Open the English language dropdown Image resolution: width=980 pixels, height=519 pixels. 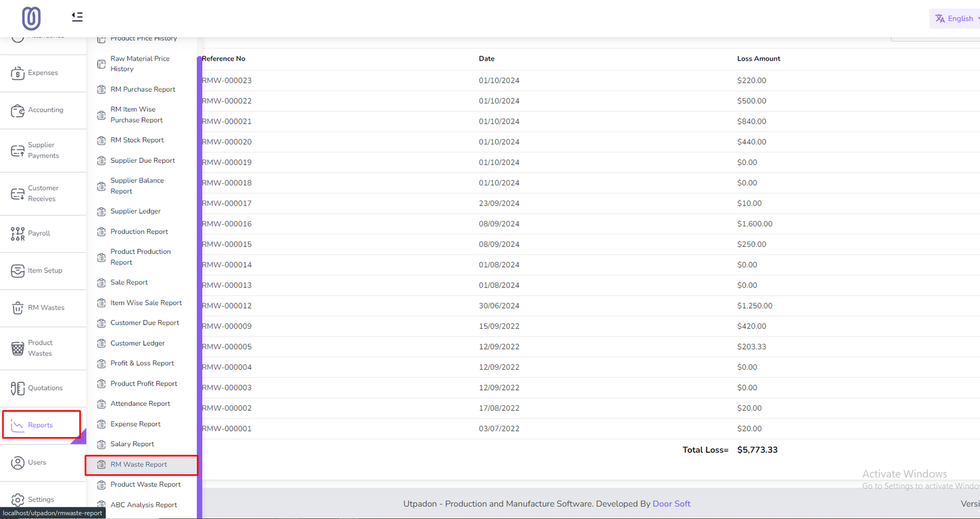956,18
